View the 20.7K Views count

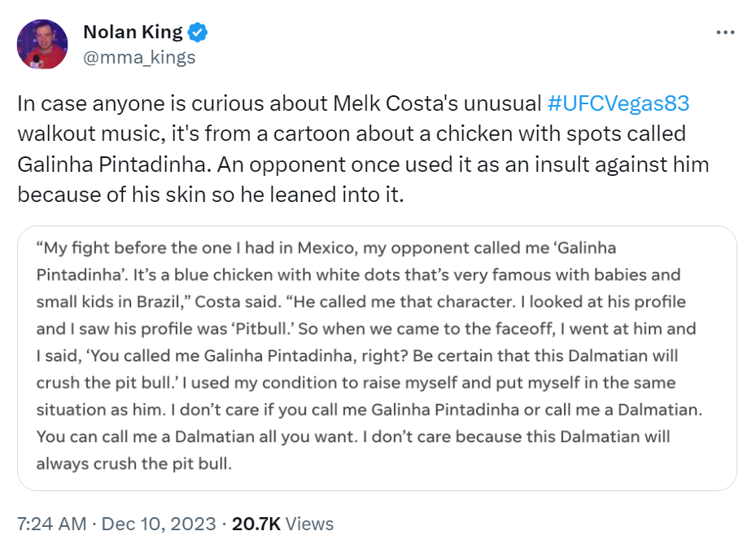(282, 524)
